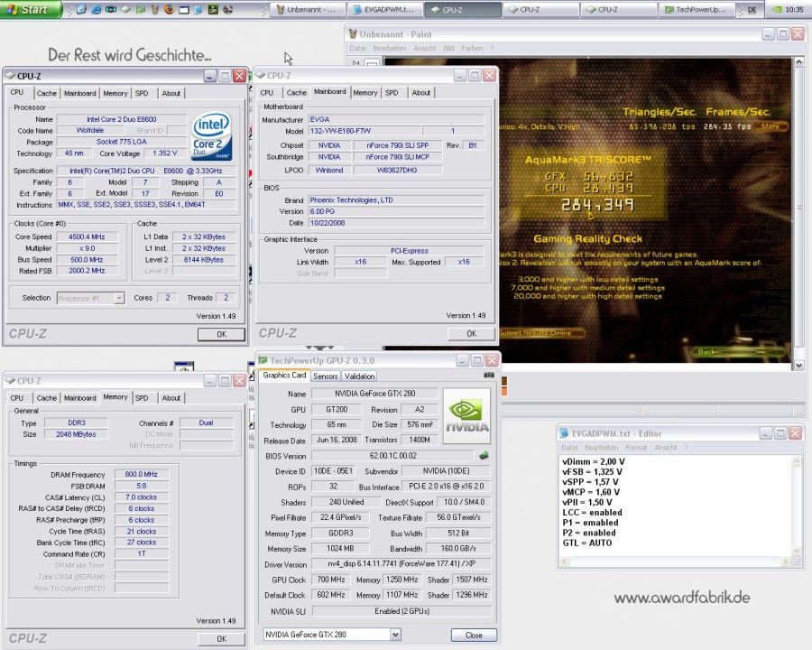This screenshot has width=812, height=650.
Task: Click the DE language indicator on the taskbar
Action: tap(752, 9)
